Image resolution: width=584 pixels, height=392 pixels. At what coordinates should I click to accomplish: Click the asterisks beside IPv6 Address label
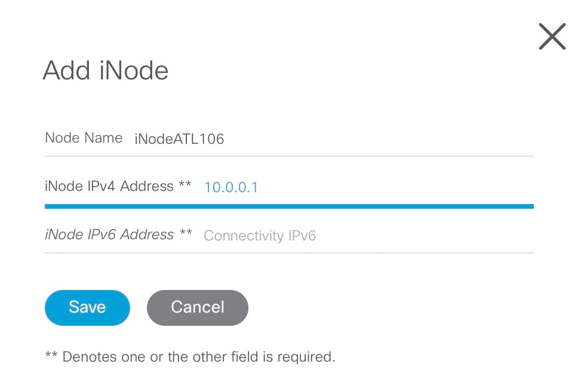(x=186, y=232)
